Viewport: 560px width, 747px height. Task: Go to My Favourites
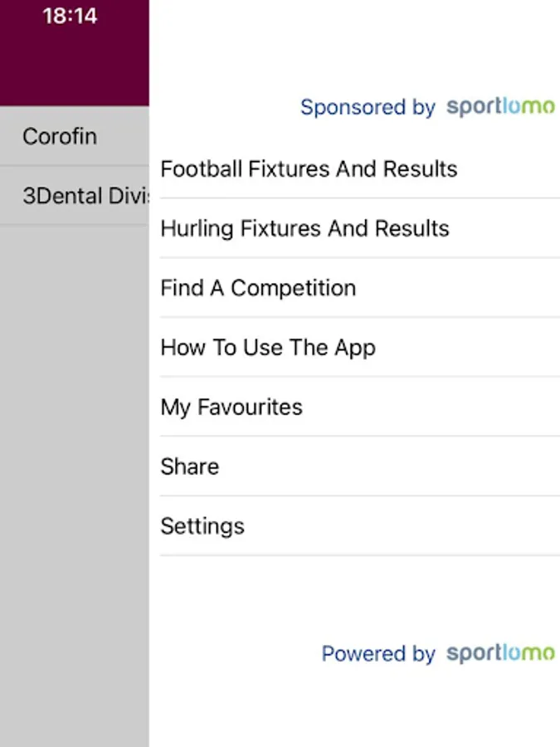231,408
